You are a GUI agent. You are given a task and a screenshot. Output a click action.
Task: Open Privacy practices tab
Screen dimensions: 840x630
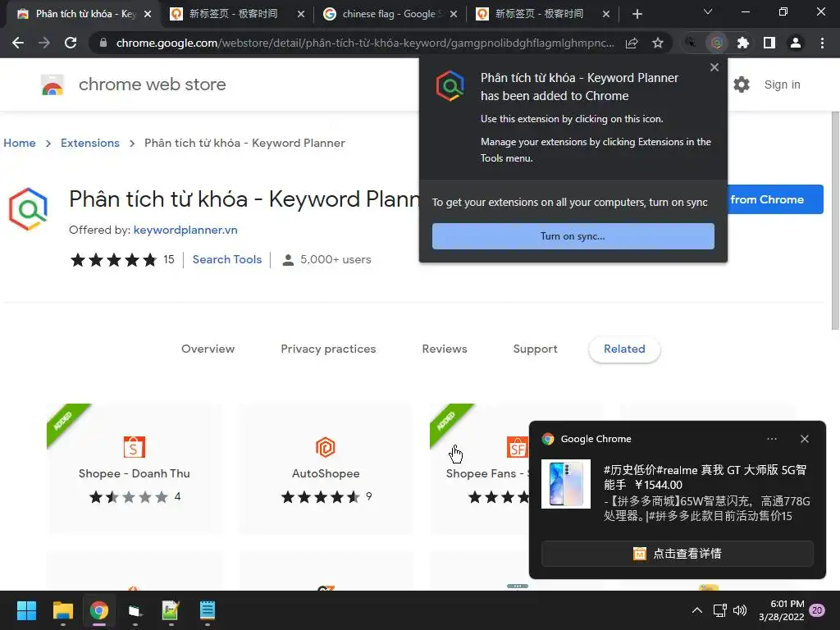pyautogui.click(x=328, y=349)
